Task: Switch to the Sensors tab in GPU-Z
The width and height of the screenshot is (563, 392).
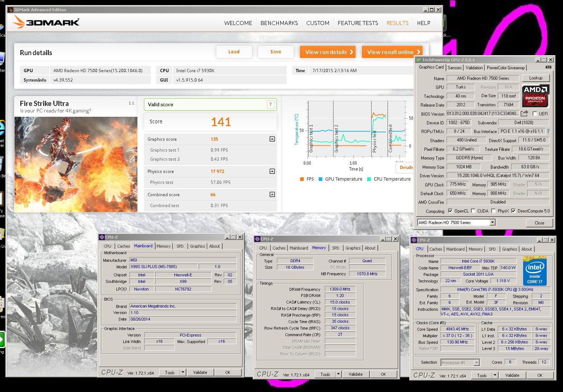Action: (x=455, y=68)
